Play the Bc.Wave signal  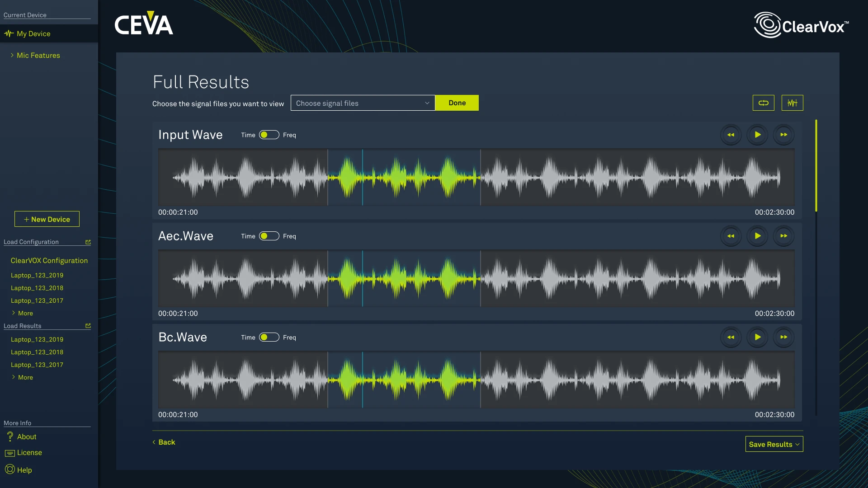757,337
